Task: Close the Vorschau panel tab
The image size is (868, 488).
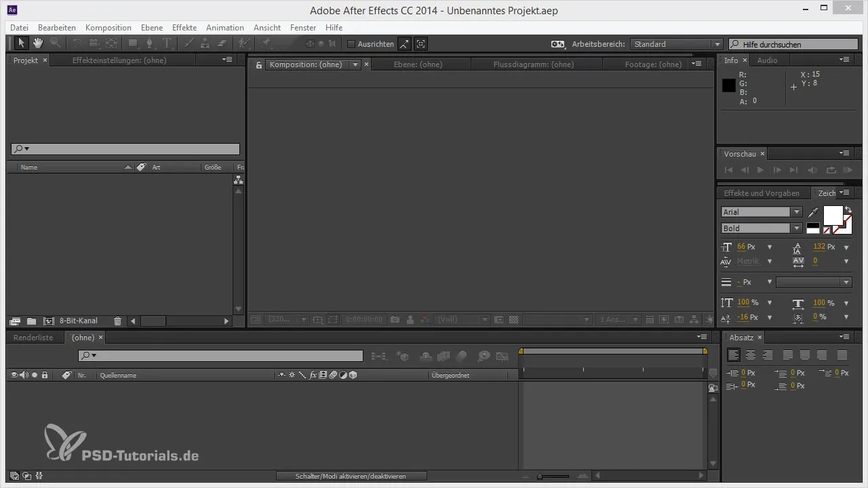Action: (762, 154)
